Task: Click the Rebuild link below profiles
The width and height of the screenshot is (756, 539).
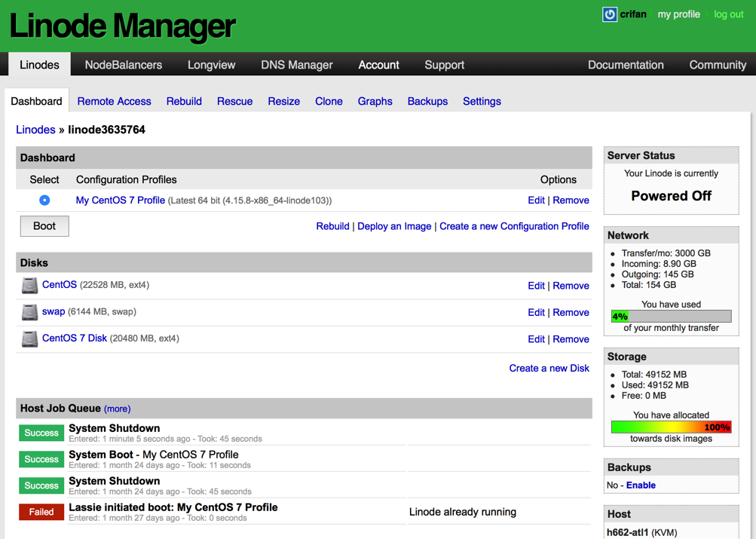Action: click(332, 226)
